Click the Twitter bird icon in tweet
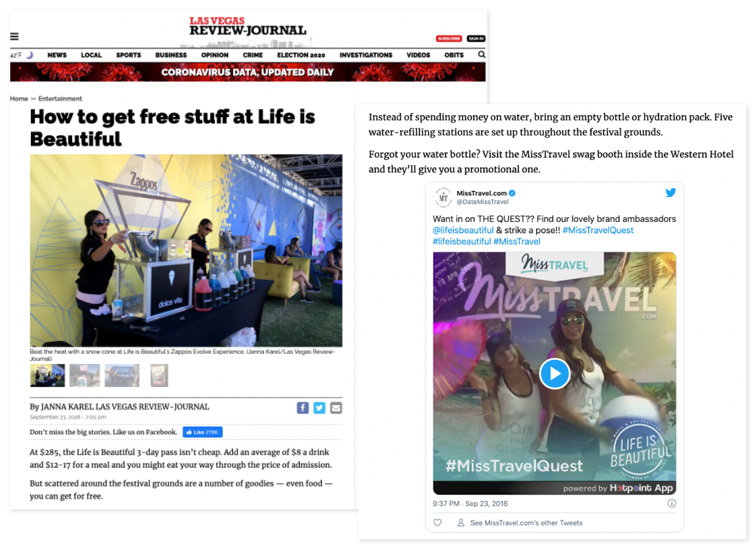The width and height of the screenshot is (756, 553). click(671, 192)
